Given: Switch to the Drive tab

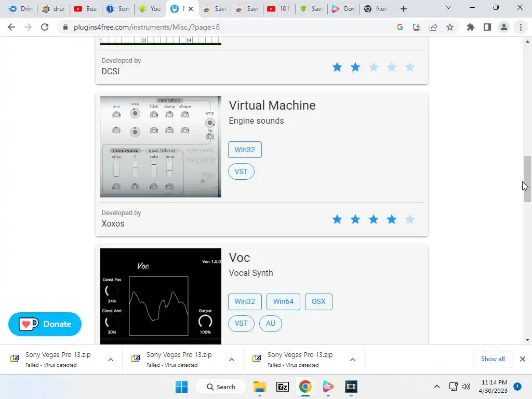Looking at the screenshot, I should pos(20,9).
